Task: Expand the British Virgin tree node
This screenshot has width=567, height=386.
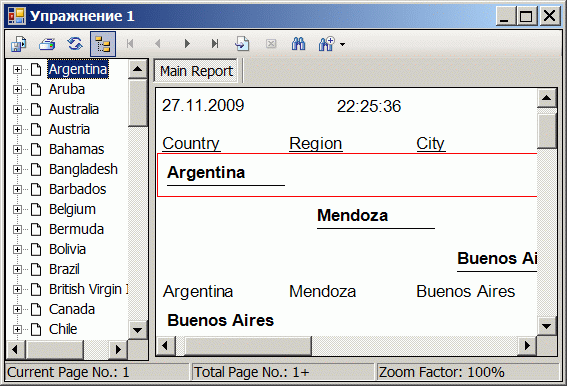Action: click(x=17, y=289)
